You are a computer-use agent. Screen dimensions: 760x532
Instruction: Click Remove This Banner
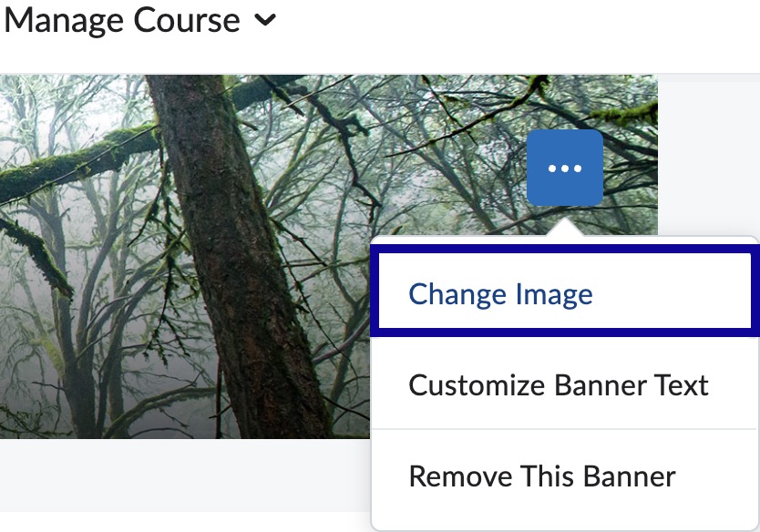click(543, 476)
